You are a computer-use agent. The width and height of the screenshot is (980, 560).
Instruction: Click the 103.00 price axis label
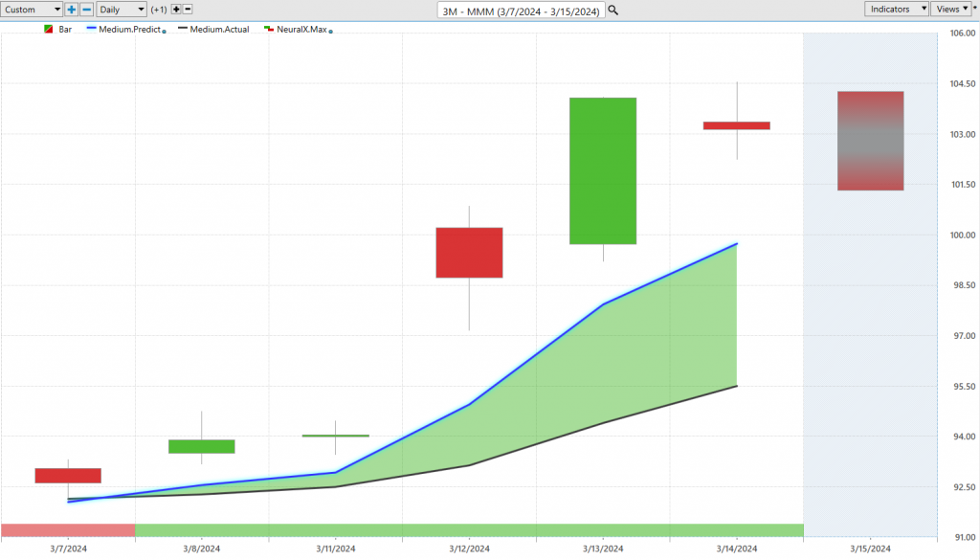coord(963,134)
